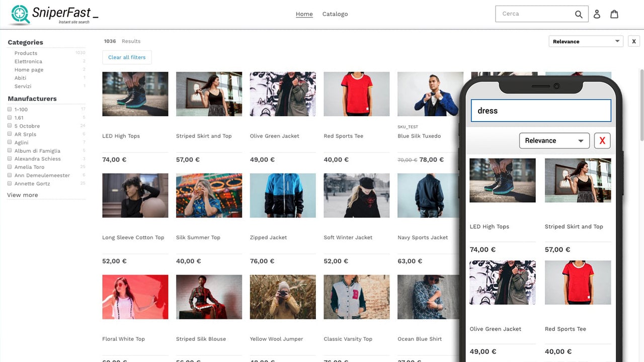The image size is (644, 362).
Task: Click the dress search field on phone
Action: pos(541,111)
